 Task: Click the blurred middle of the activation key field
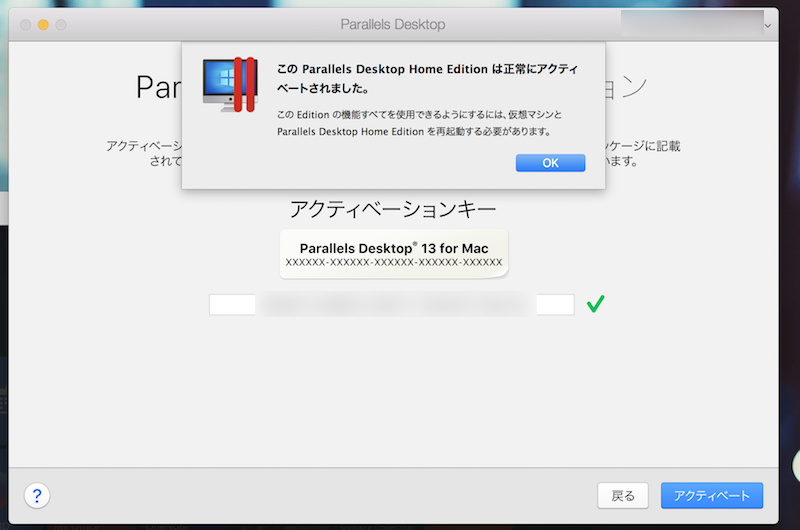click(395, 305)
